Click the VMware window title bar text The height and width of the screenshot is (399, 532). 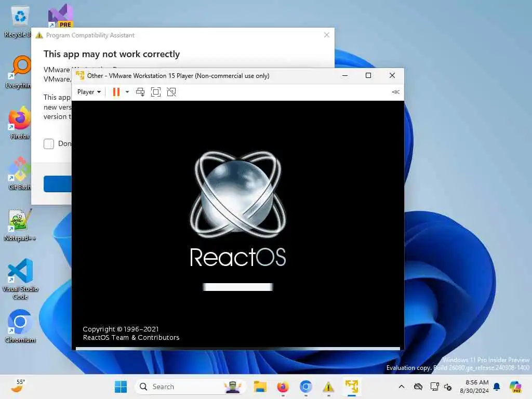tap(178, 76)
